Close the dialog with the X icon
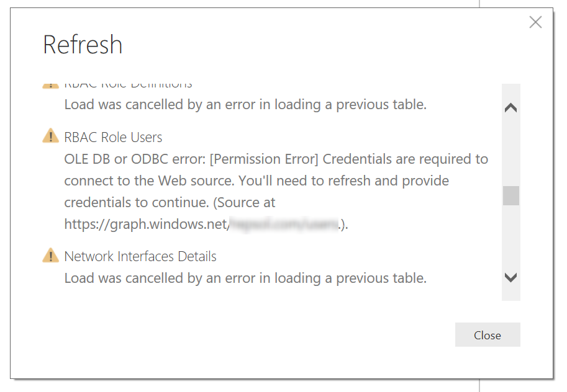Viewport: 567px width, 392px height. [x=535, y=23]
